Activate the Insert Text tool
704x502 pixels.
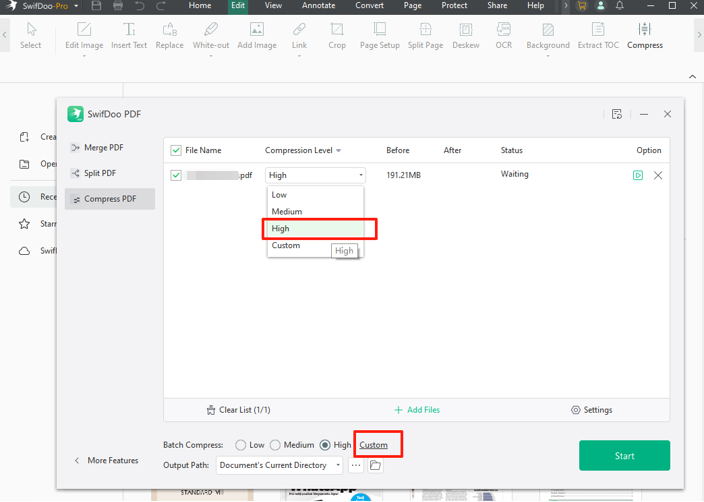[x=129, y=35]
